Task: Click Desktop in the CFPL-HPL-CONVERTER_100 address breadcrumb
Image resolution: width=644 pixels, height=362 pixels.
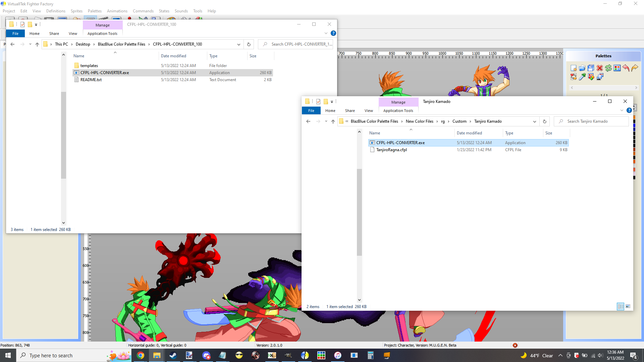Action: pyautogui.click(x=83, y=44)
